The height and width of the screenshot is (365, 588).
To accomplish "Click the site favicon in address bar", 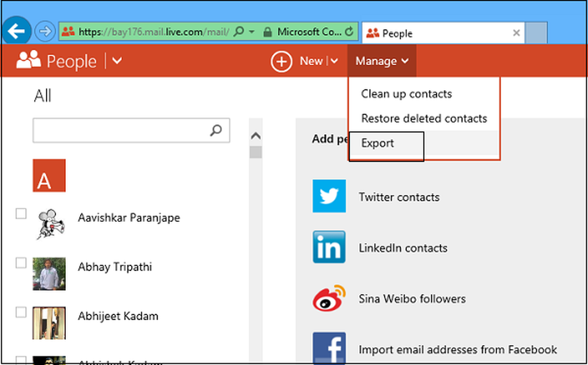I will point(68,32).
